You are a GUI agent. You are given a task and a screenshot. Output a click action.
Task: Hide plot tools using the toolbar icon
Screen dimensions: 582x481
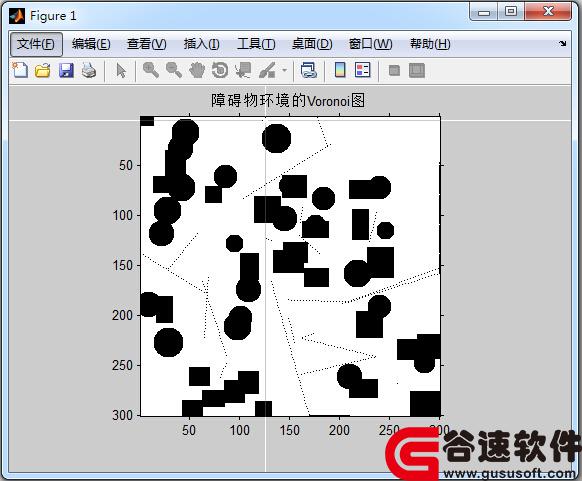(x=394, y=70)
